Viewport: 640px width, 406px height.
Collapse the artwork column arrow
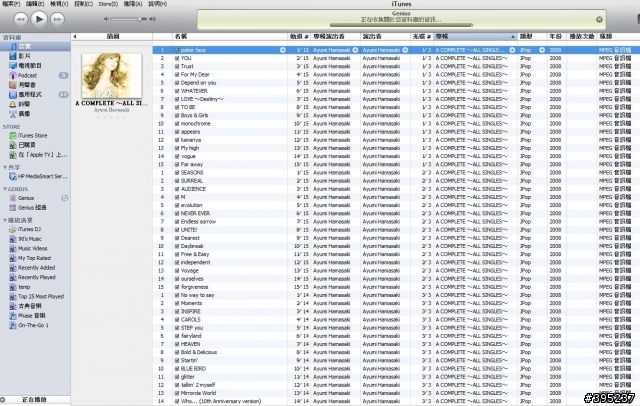(75, 36)
